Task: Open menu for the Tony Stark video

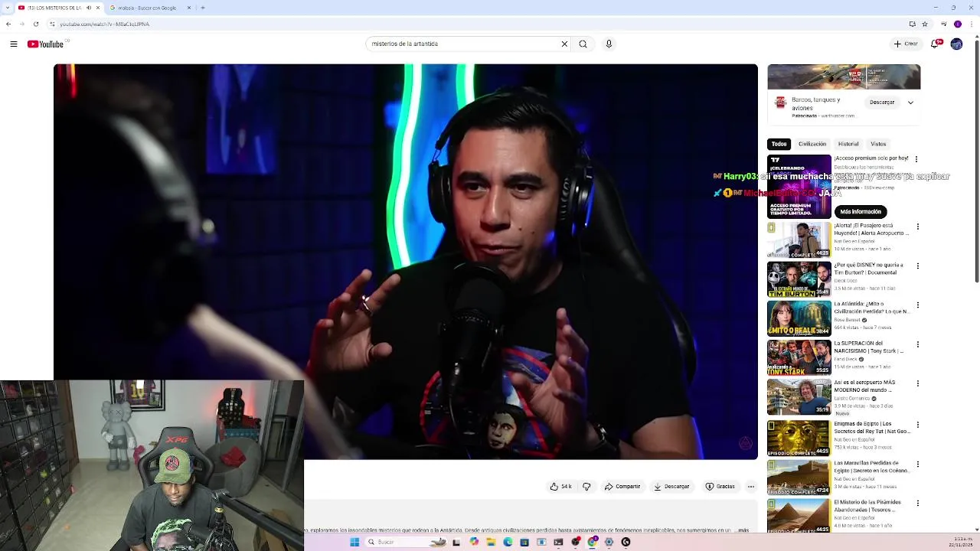Action: [917, 344]
